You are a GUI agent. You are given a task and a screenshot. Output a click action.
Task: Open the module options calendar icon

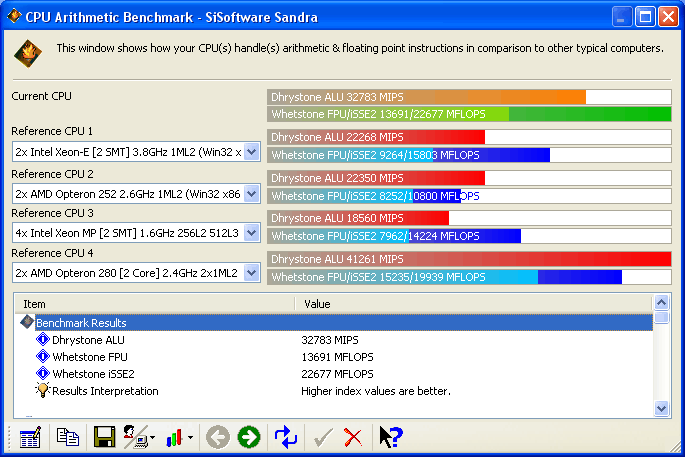[x=30, y=437]
